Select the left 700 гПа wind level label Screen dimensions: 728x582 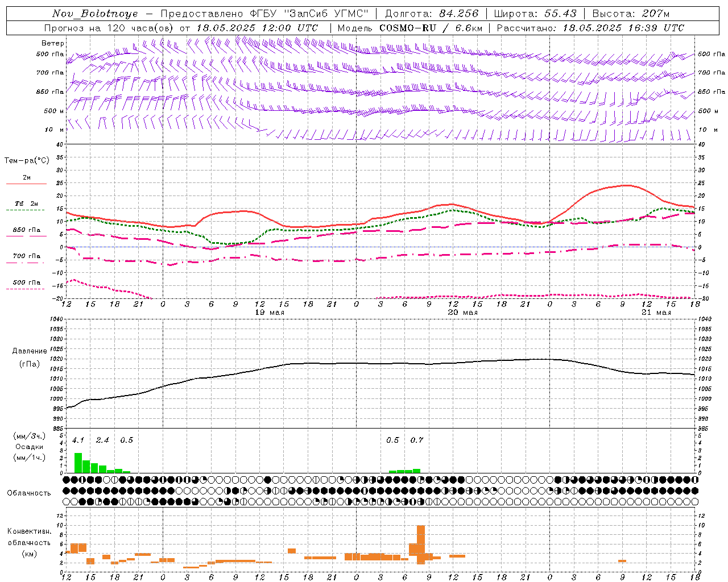pyautogui.click(x=50, y=73)
